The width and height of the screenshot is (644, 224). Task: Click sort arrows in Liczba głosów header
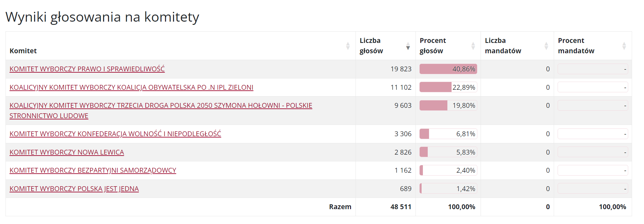(x=408, y=46)
